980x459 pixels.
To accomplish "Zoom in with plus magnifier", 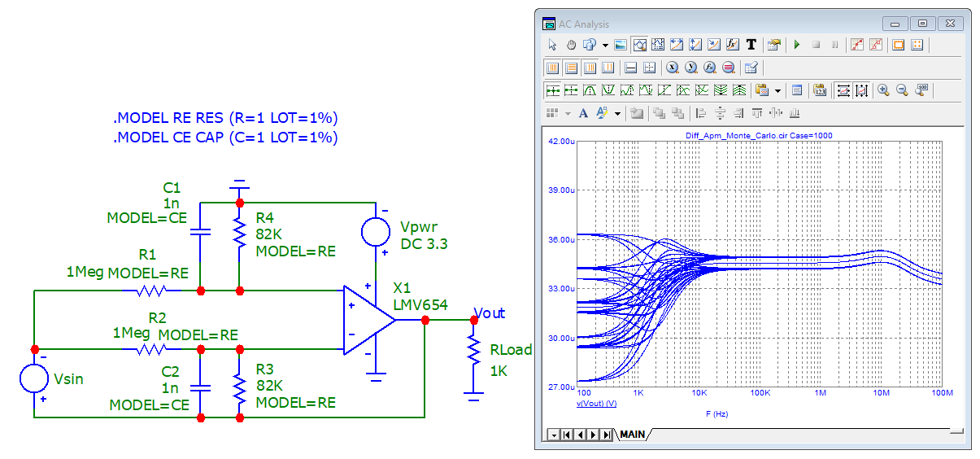I will 883,90.
